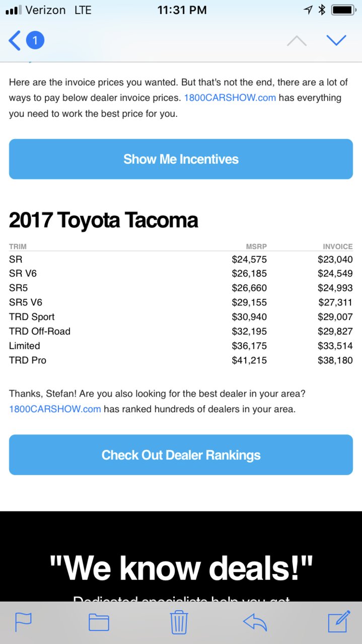Select the TRD Off-Road trim row

pyautogui.click(x=181, y=332)
